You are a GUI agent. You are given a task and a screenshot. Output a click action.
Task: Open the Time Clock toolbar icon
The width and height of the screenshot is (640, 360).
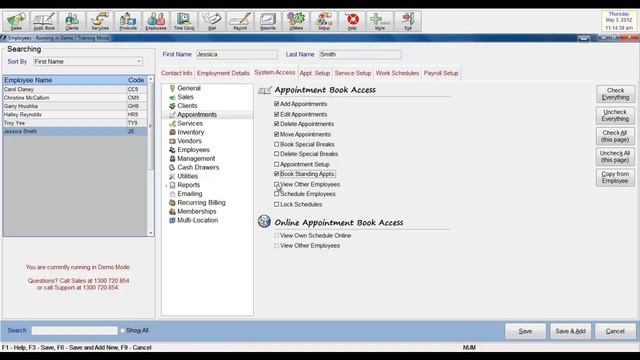tap(184, 21)
